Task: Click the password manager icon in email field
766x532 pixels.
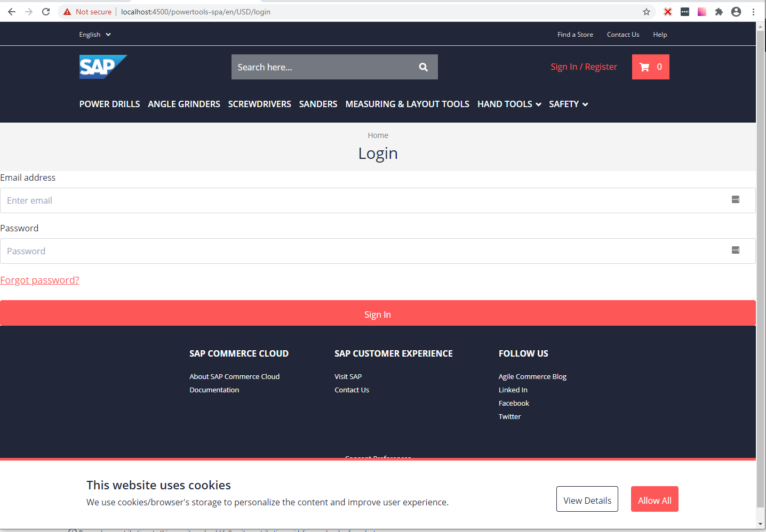Action: click(x=736, y=200)
